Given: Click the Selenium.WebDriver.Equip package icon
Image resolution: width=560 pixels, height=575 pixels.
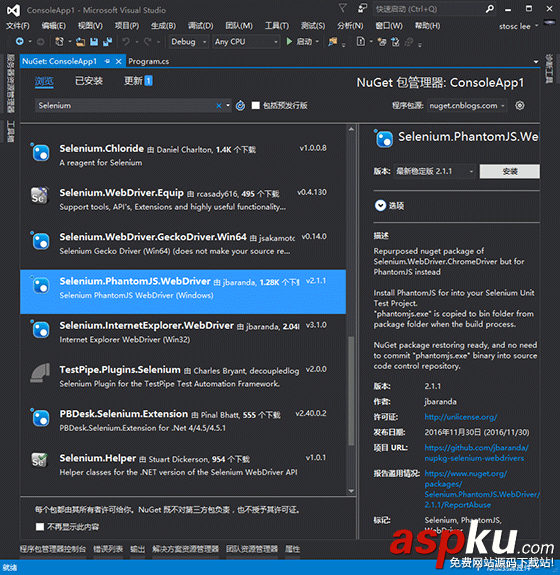Looking at the screenshot, I should [40, 196].
